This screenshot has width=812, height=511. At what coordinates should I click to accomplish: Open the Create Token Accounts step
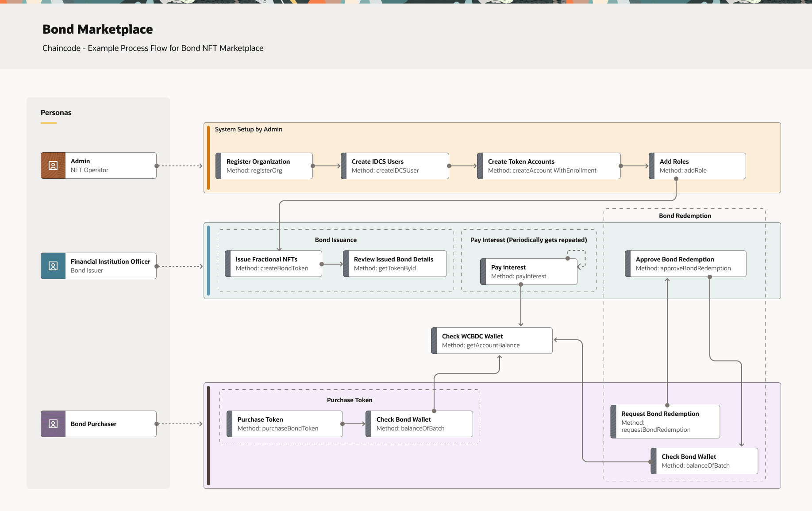(x=549, y=166)
